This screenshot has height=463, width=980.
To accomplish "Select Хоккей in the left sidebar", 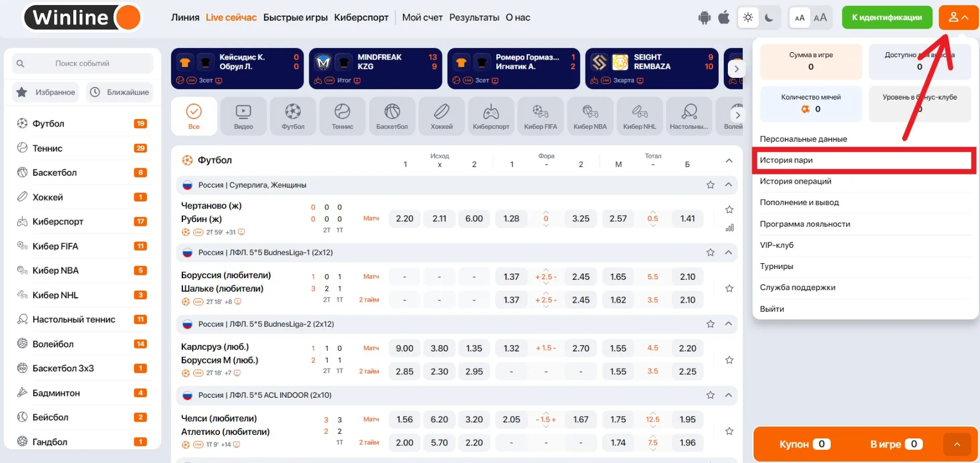I will tap(82, 197).
